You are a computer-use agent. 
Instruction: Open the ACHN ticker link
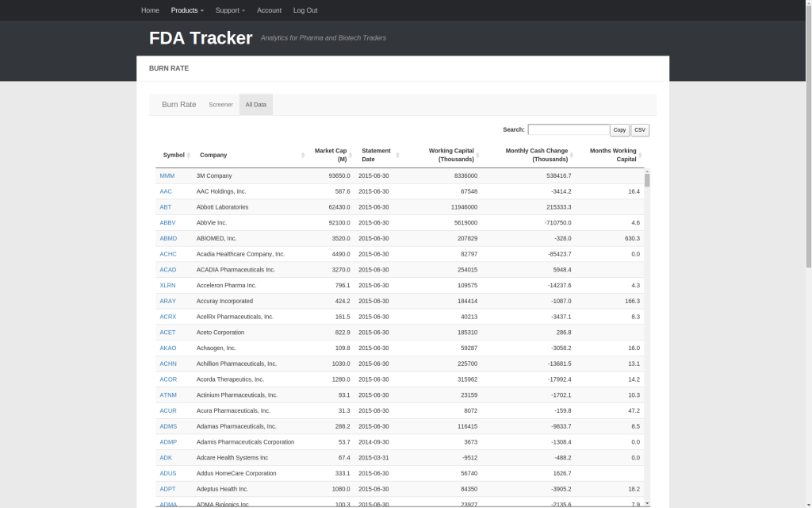(168, 364)
